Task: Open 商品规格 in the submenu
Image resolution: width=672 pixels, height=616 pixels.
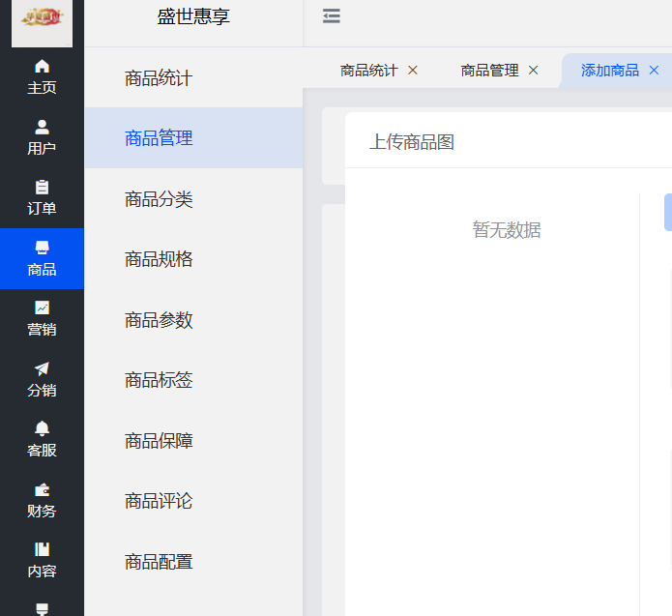Action: coord(193,259)
